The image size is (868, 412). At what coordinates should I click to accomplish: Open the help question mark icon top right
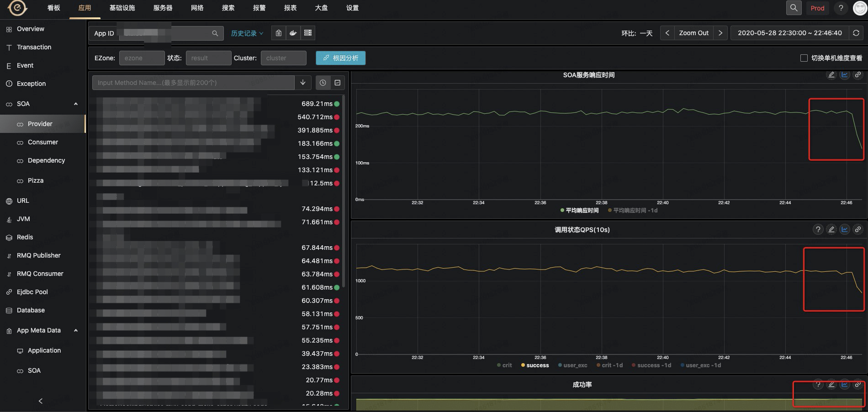point(841,8)
